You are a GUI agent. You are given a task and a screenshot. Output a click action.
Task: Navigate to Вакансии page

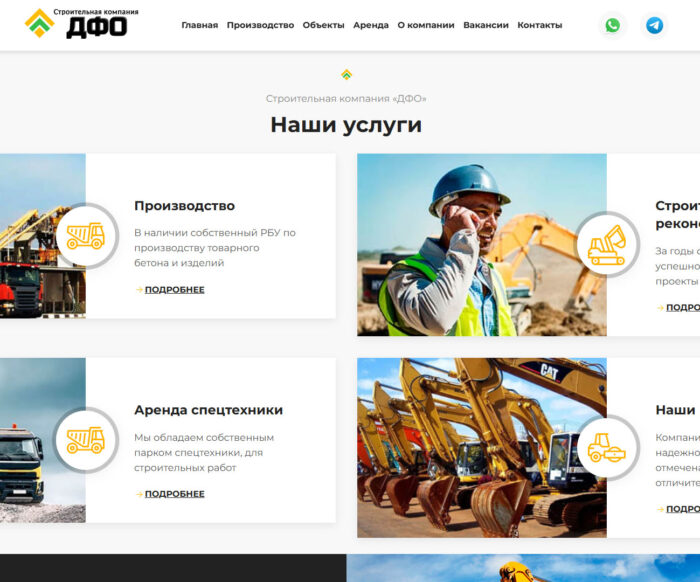click(486, 25)
